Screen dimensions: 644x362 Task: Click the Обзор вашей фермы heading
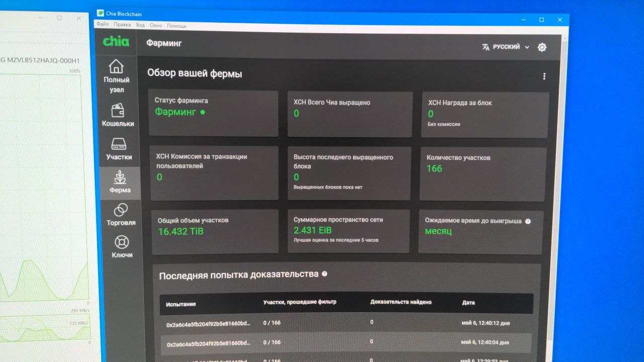[x=195, y=73]
